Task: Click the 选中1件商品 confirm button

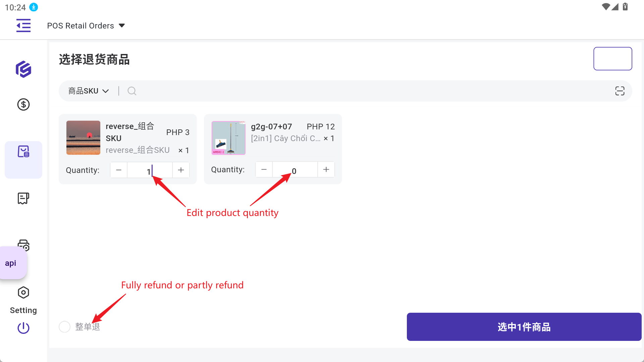Action: click(524, 327)
